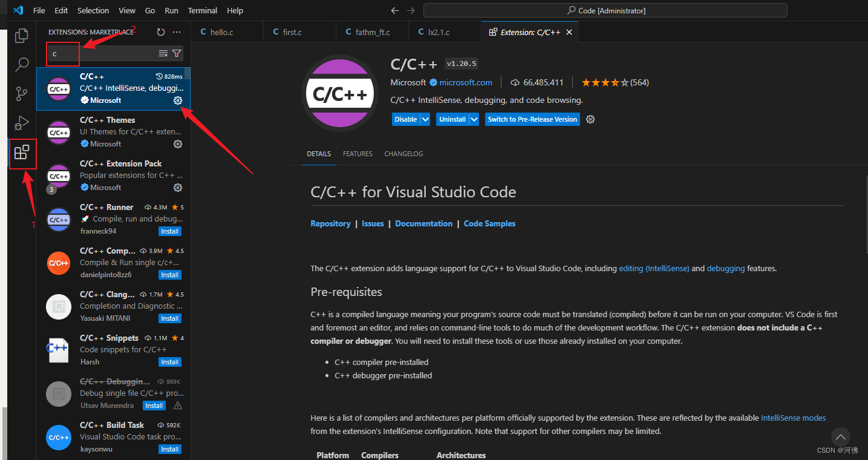Open the Help menu

[235, 10]
